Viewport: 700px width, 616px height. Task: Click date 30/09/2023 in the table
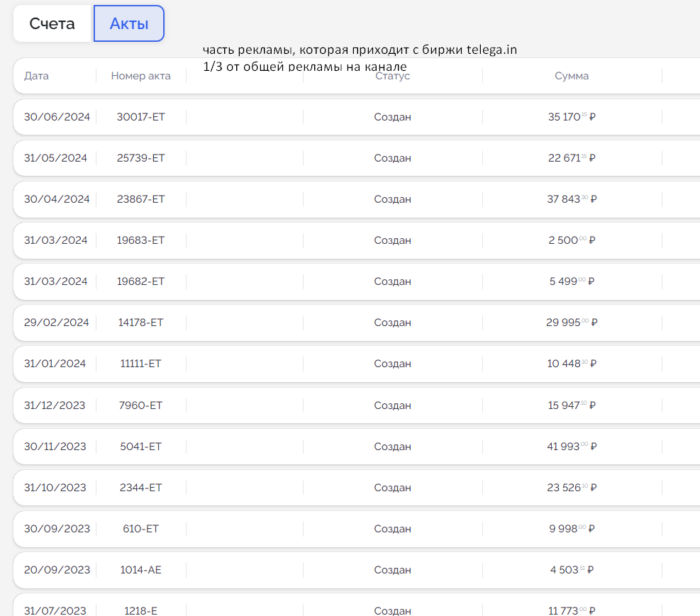(57, 529)
